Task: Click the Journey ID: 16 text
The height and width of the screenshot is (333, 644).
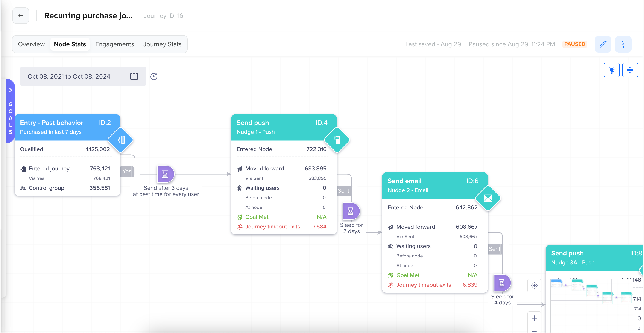Action: tap(163, 16)
